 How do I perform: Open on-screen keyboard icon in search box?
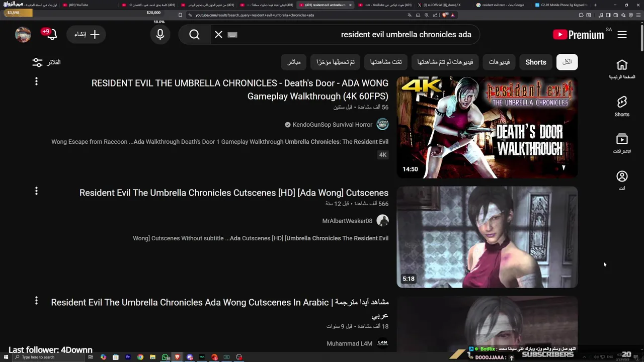232,35
